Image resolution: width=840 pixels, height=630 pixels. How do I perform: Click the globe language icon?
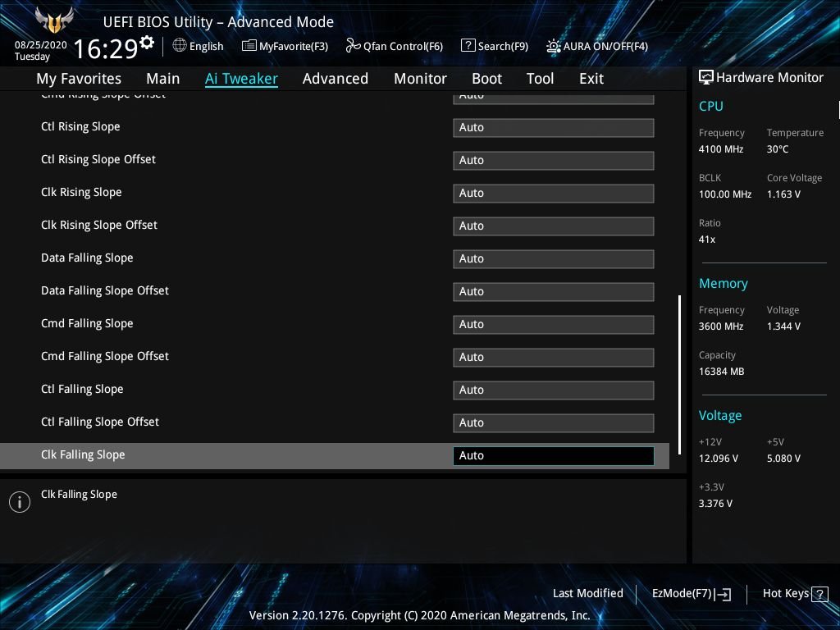pos(180,46)
